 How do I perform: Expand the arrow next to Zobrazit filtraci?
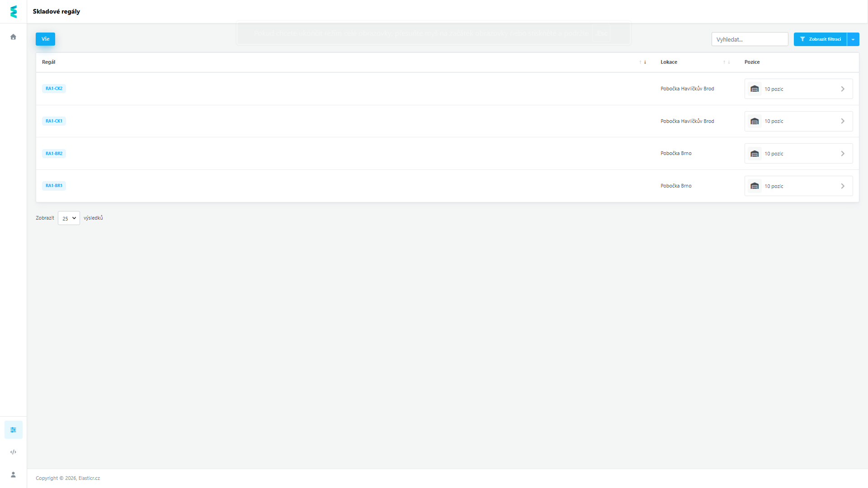[x=853, y=39]
